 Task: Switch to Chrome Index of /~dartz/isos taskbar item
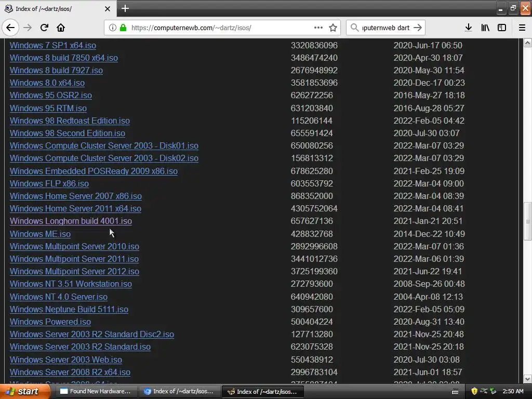click(x=179, y=392)
